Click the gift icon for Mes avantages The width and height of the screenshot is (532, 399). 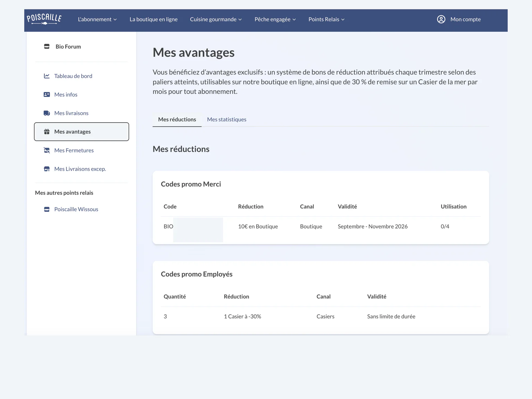click(47, 132)
